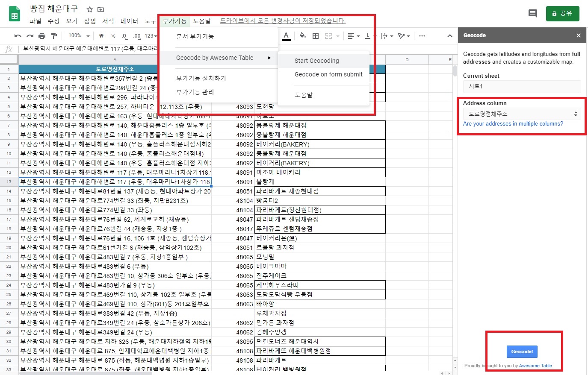
Task: Open the borders tool
Action: point(316,36)
